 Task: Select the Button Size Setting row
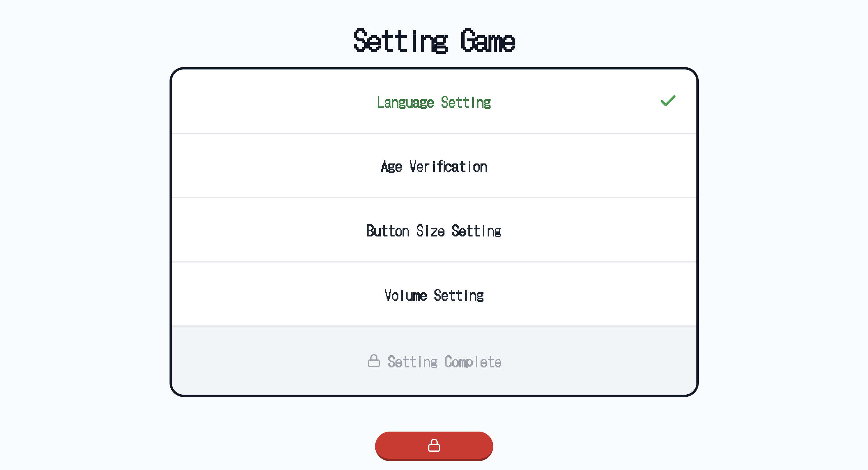[x=434, y=231]
